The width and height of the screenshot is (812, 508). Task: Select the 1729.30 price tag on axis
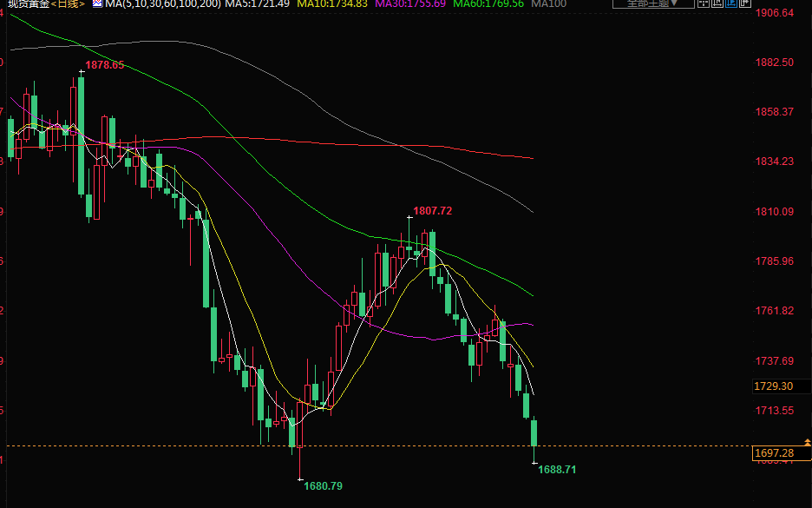pos(775,386)
